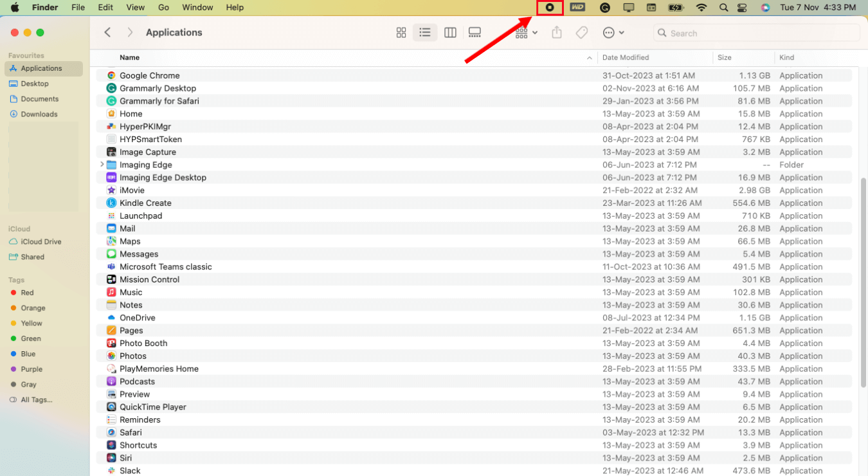868x476 pixels.
Task: Switch to icon view
Action: 401,32
